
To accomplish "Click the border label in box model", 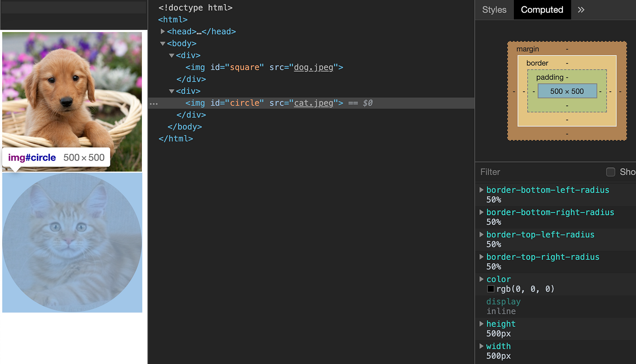I will pyautogui.click(x=537, y=63).
